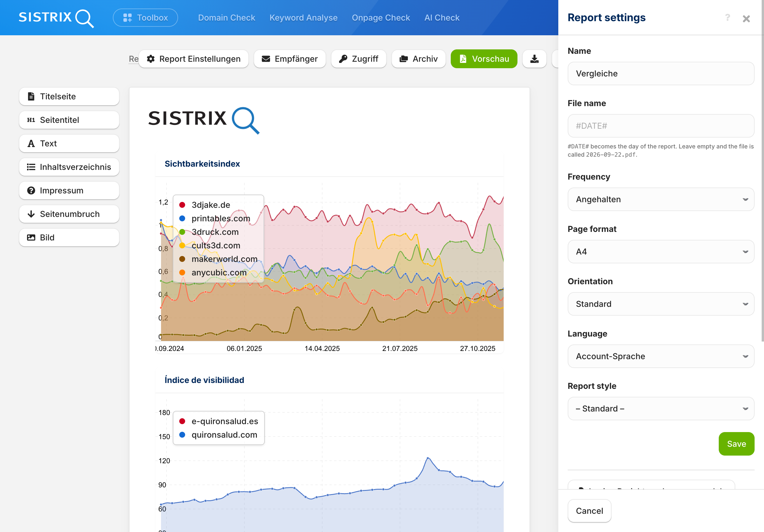Click the cults3d.com legend entry

210,245
